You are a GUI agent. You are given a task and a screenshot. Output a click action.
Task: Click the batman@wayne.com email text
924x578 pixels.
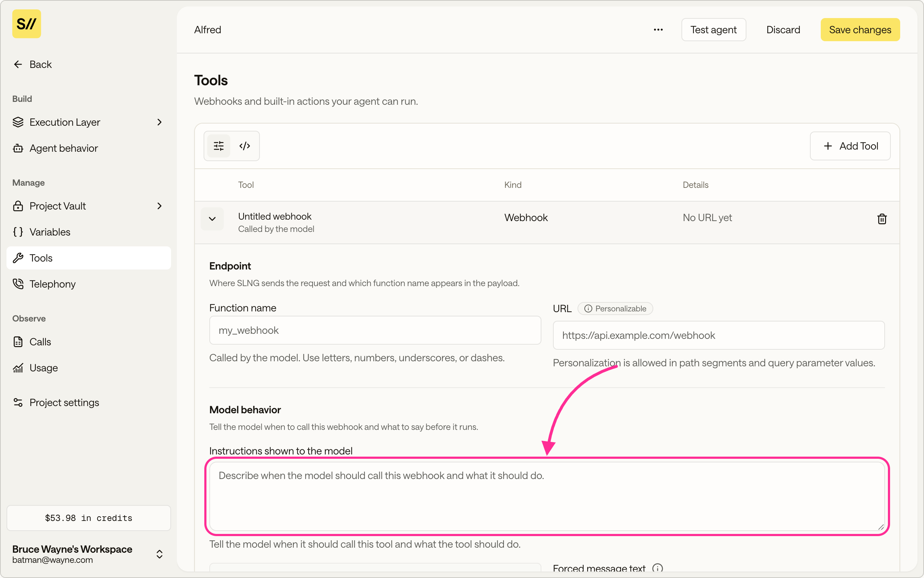tap(52, 560)
